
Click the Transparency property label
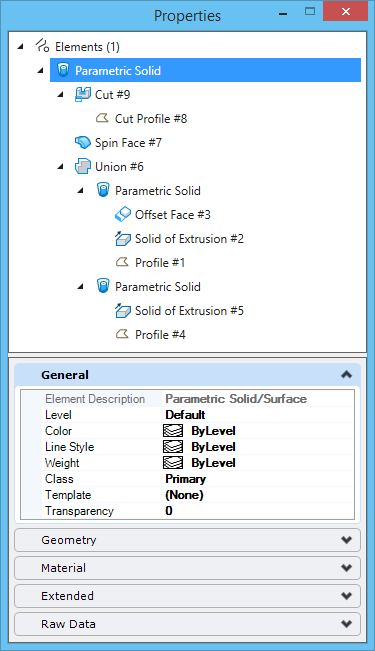(79, 511)
